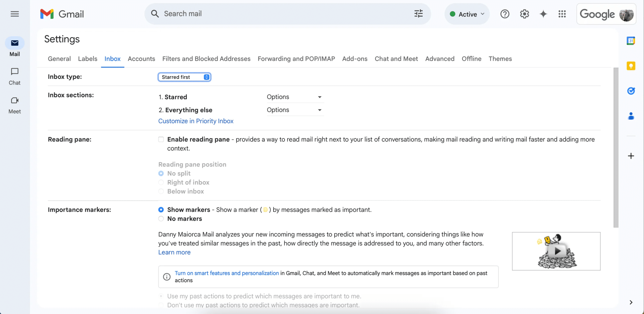The image size is (644, 314).
Task: Open the Inbox type dropdown
Action: [184, 77]
